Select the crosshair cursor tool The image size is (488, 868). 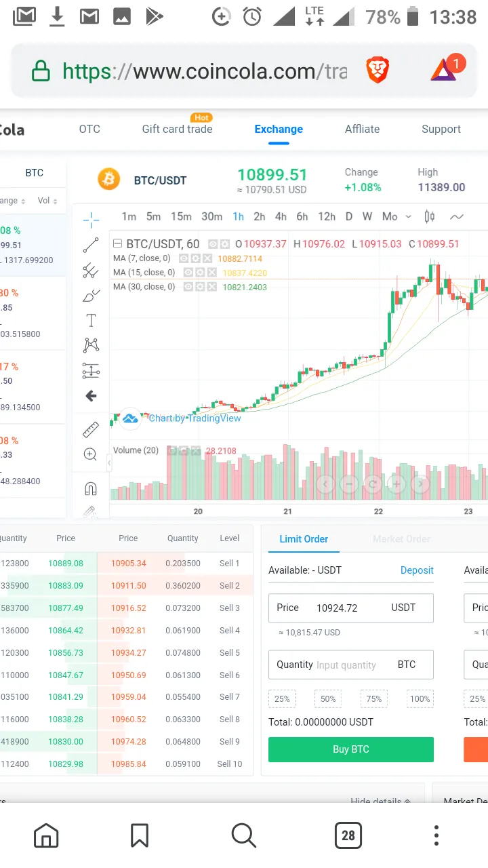click(91, 220)
